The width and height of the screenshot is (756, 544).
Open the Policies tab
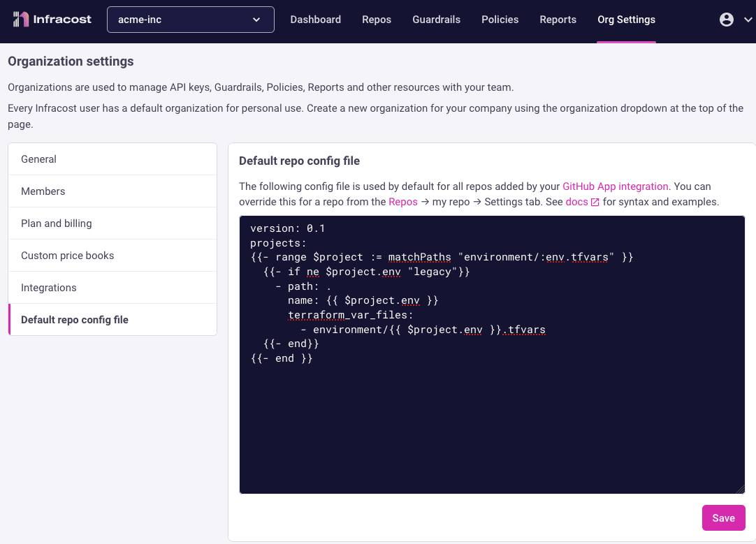[500, 20]
